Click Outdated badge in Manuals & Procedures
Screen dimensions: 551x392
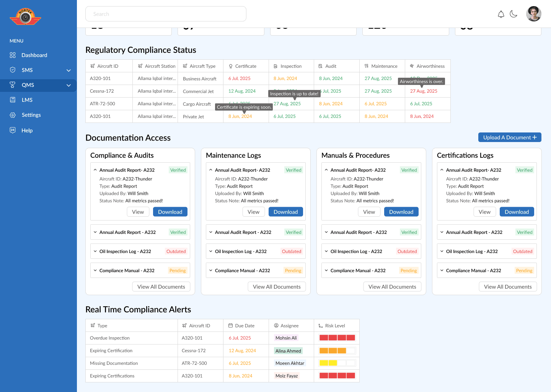[407, 252]
